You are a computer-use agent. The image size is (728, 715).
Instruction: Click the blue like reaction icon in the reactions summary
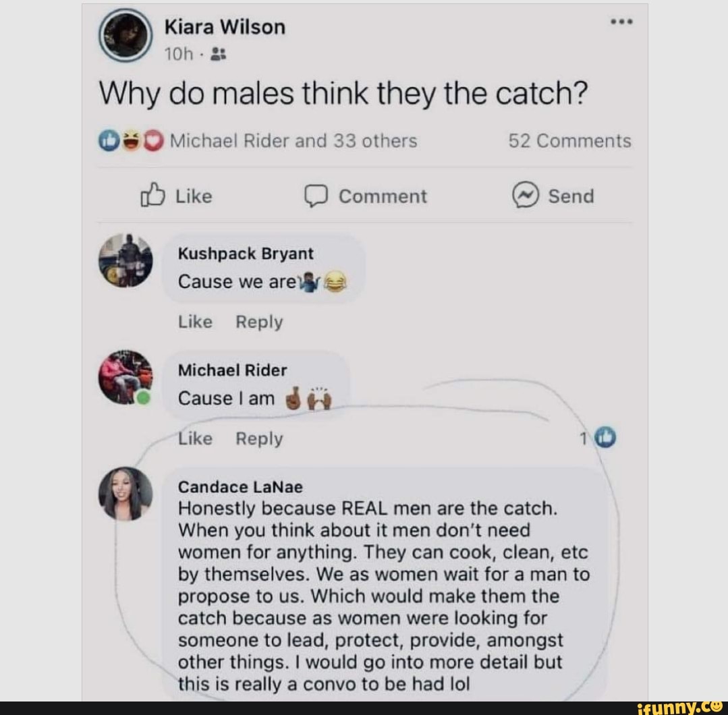coord(108,141)
